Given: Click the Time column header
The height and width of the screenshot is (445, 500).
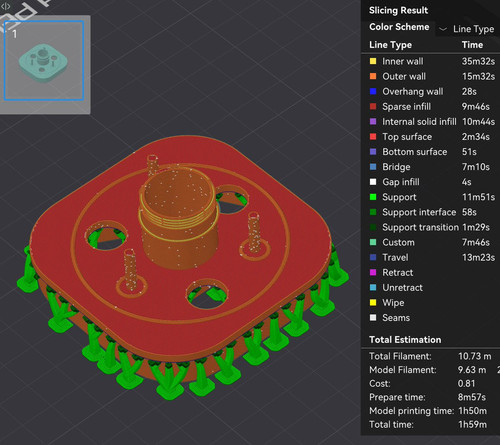Looking at the screenshot, I should [472, 45].
